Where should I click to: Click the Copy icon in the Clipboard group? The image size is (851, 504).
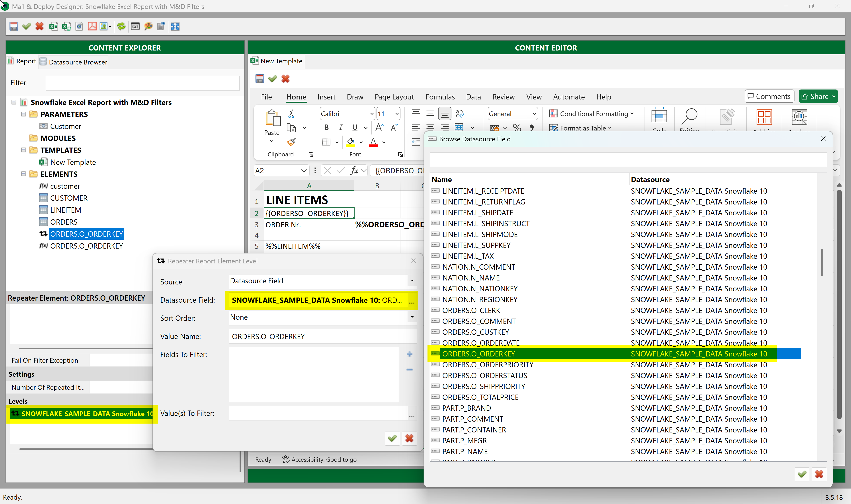pyautogui.click(x=291, y=128)
